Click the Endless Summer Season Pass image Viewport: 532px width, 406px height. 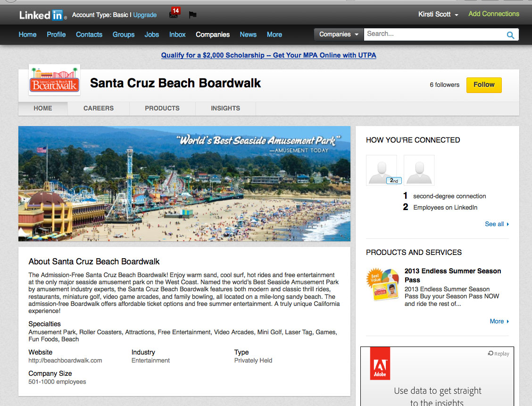pos(382,285)
